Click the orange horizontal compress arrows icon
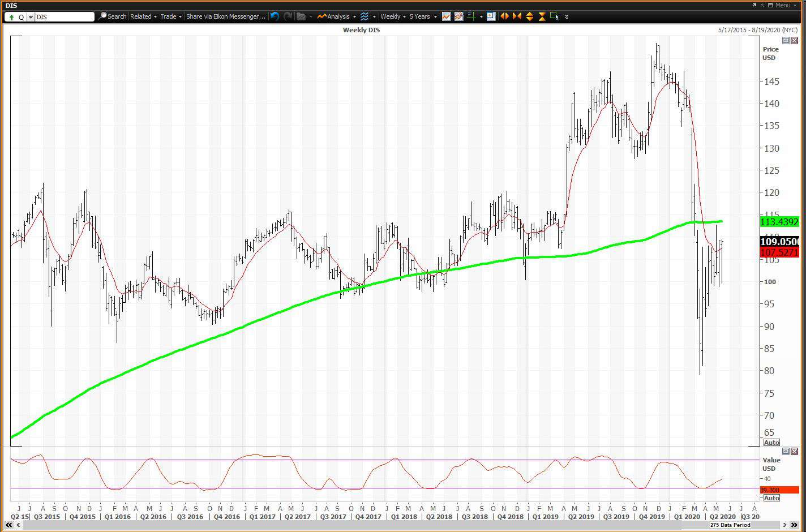This screenshot has height=532, width=806. [517, 16]
